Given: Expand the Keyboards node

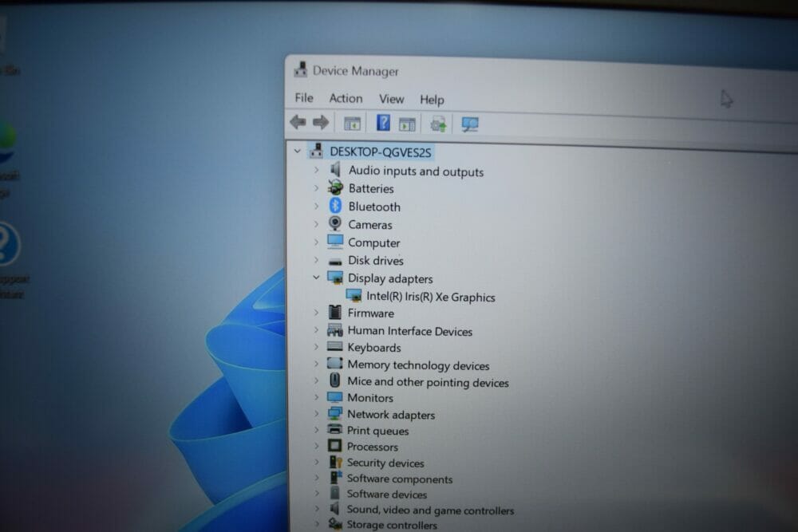Looking at the screenshot, I should (316, 347).
